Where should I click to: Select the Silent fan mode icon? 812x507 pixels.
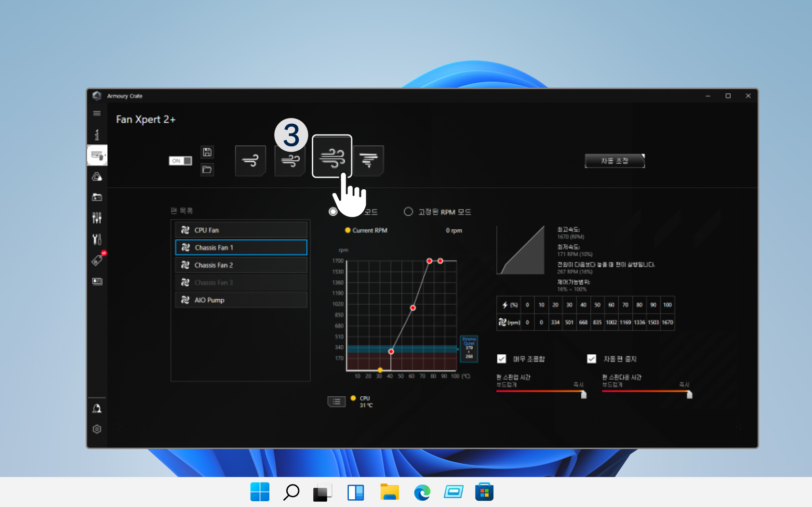pos(250,160)
